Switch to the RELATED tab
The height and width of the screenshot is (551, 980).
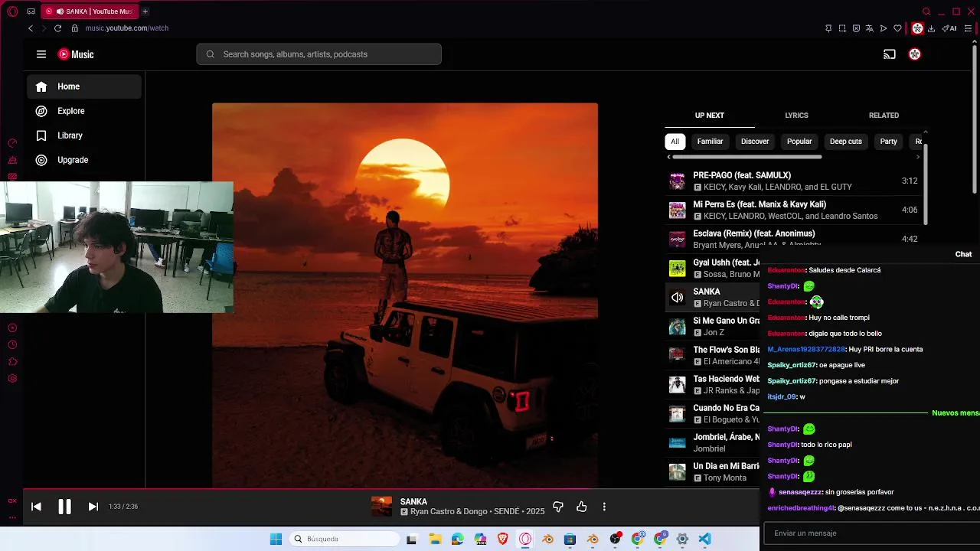[884, 116]
